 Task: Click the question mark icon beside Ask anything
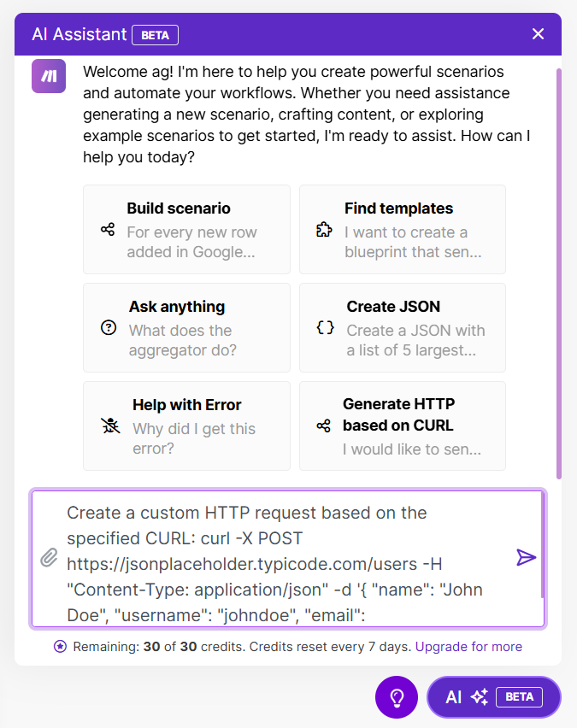pos(109,328)
